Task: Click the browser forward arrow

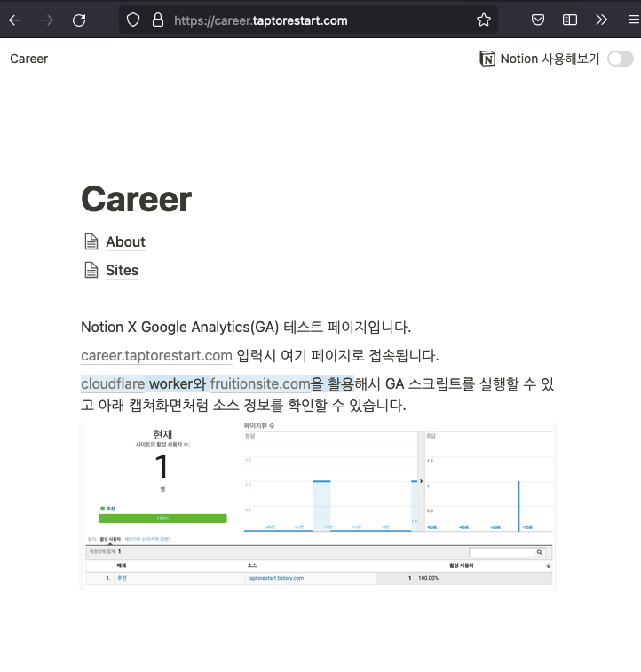Action: click(x=47, y=20)
